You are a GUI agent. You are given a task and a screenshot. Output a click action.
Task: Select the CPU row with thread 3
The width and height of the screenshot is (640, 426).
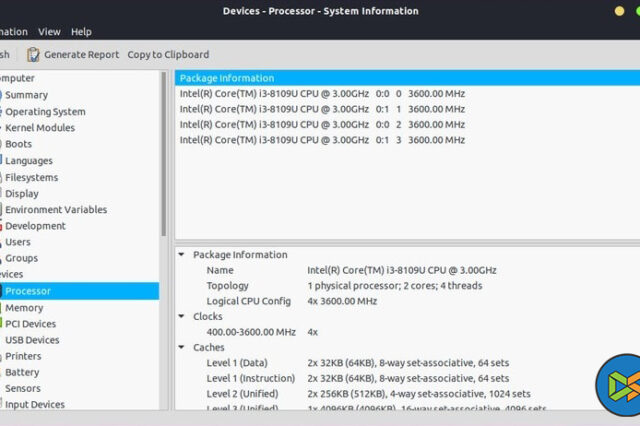tap(320, 140)
